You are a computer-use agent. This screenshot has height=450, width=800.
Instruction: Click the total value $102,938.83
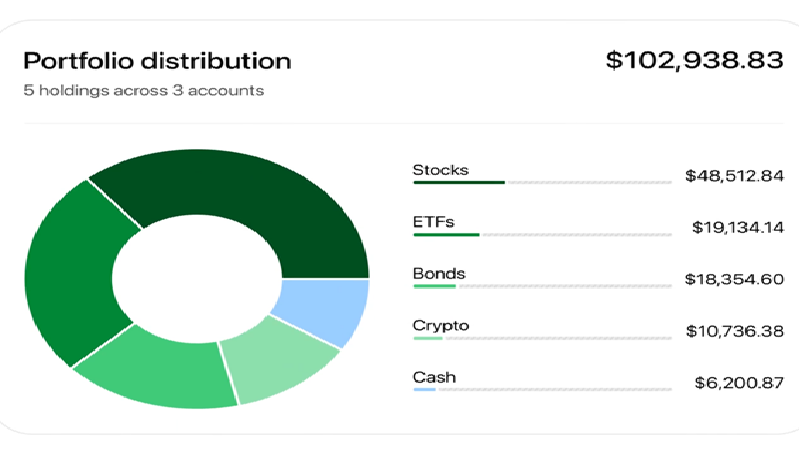tap(694, 60)
